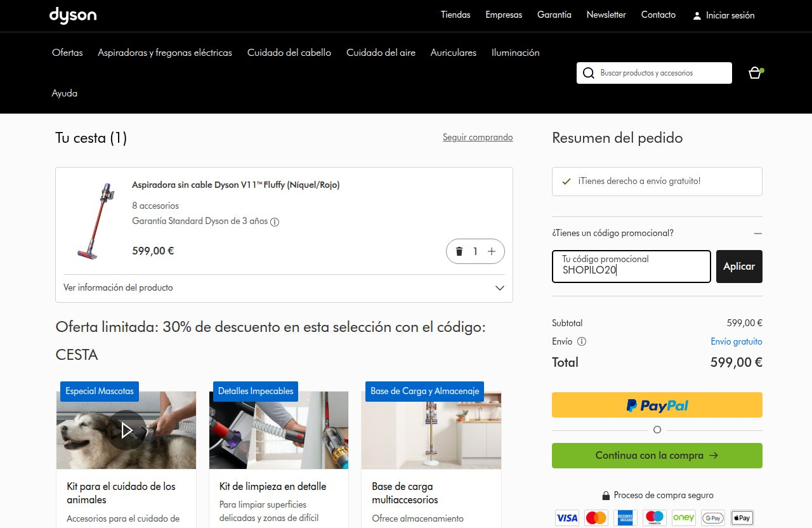Click the Dyson logo
The width and height of the screenshot is (812, 528).
(73, 15)
